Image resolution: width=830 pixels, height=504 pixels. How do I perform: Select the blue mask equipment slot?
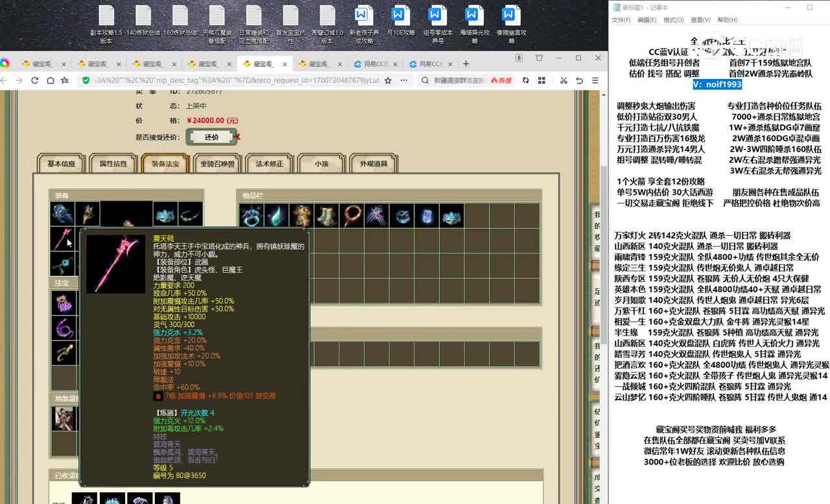(165, 214)
